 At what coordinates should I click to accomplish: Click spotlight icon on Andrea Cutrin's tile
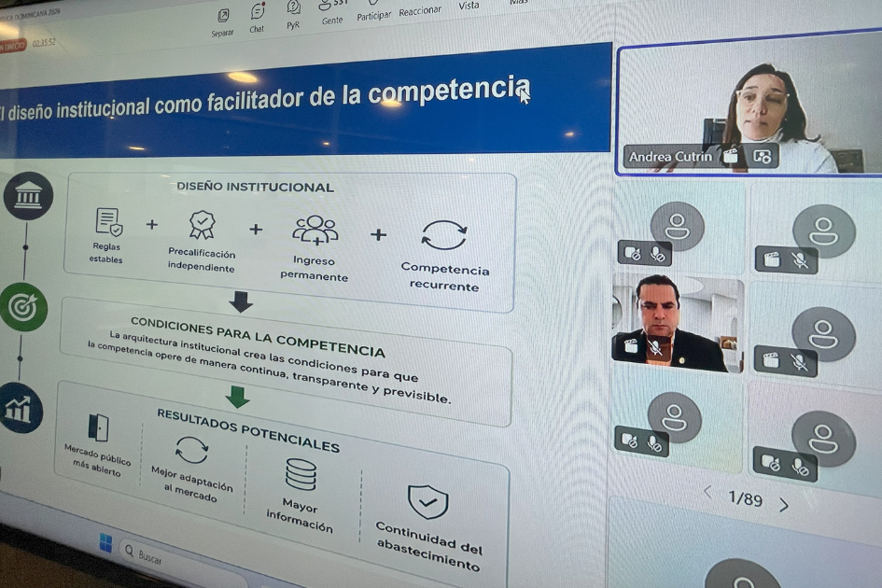(x=763, y=157)
